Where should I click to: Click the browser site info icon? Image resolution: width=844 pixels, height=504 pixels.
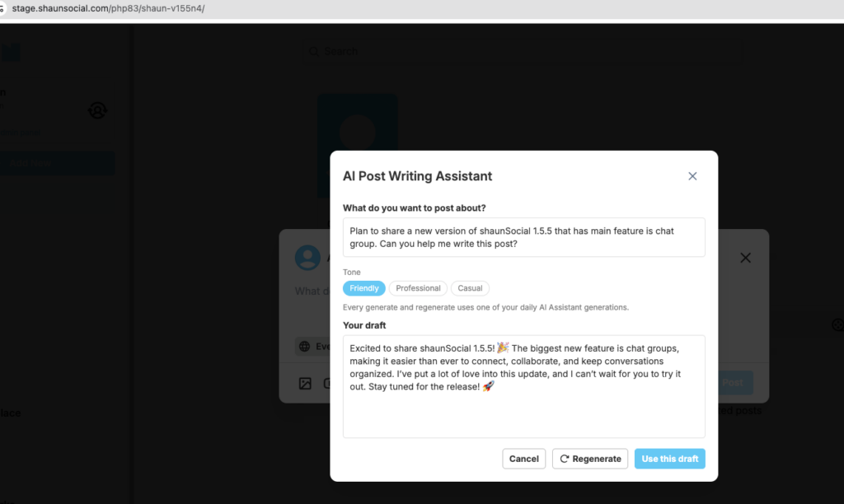click(x=2, y=8)
